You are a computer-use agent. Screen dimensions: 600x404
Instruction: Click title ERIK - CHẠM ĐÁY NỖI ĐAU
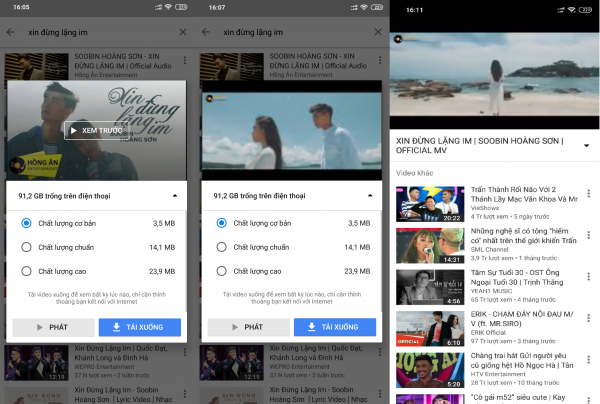coord(522,319)
